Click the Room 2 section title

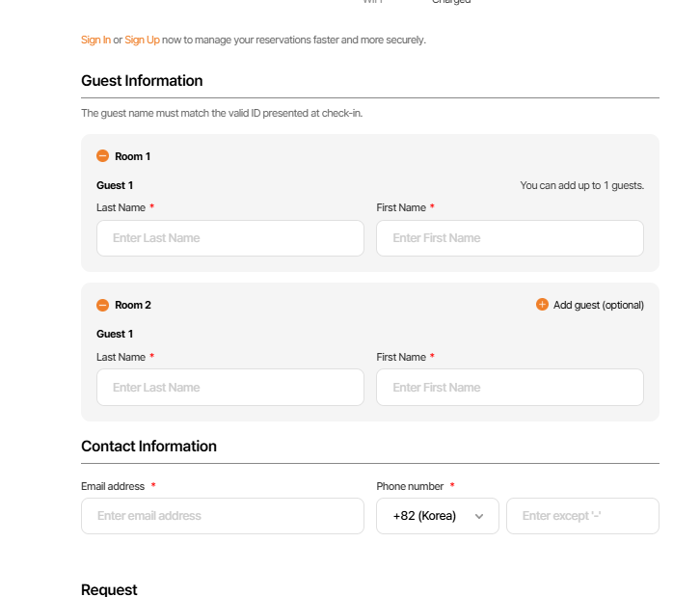(x=133, y=305)
